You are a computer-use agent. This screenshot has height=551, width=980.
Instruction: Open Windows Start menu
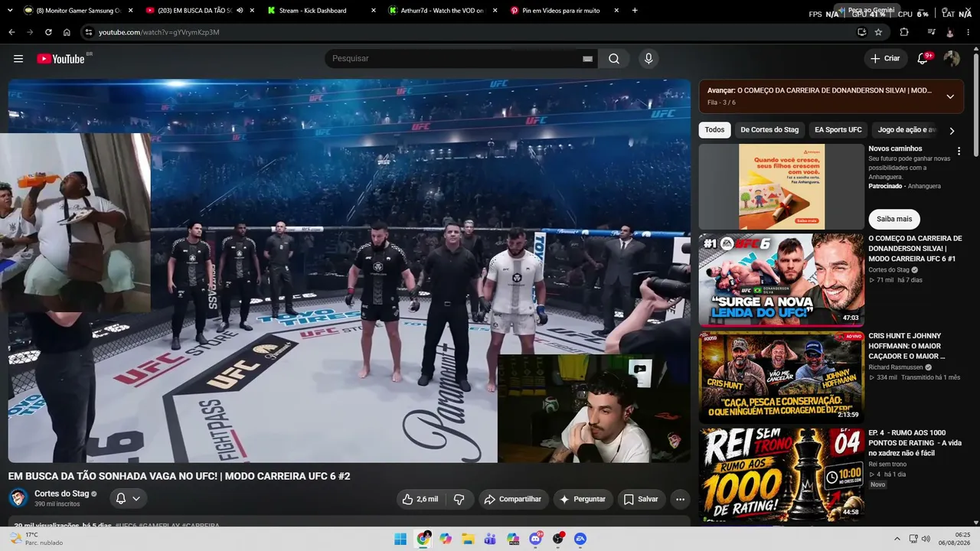[400, 539]
